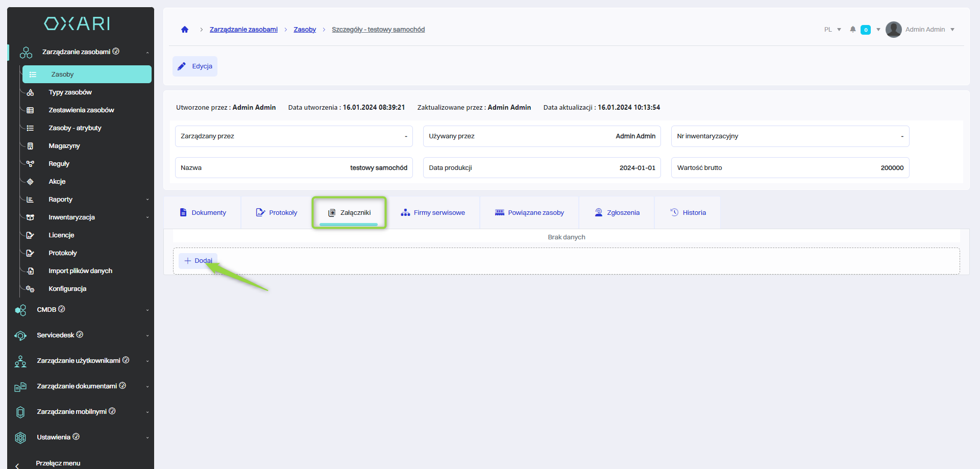Select the Firmy serwisowe tab
Screen dimensions: 980x469
[x=433, y=213]
